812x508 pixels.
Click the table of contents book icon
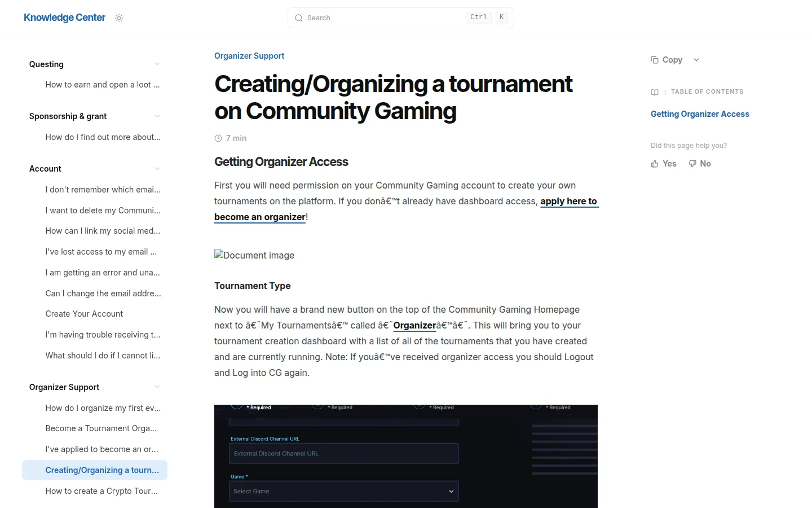655,92
